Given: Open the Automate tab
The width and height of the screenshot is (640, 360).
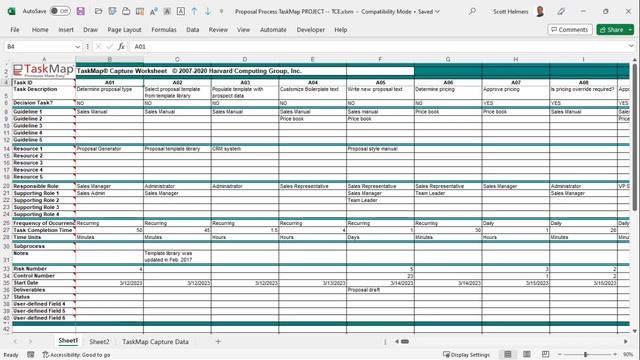Looking at the screenshot, I should [x=273, y=30].
